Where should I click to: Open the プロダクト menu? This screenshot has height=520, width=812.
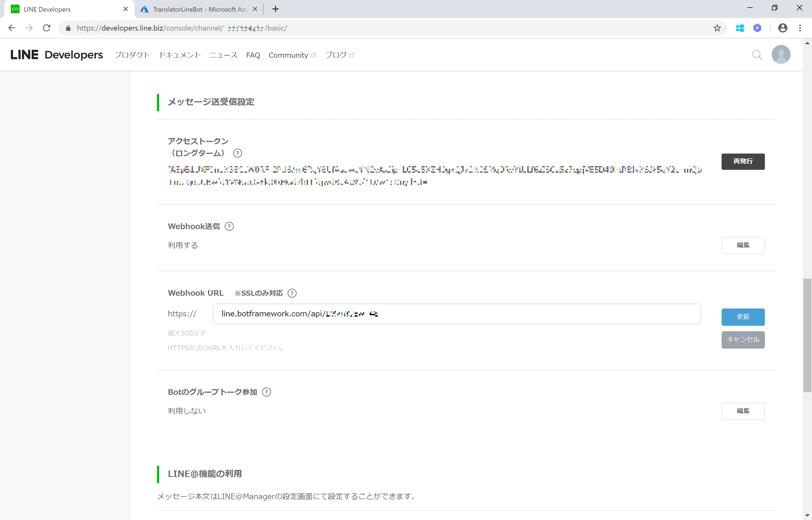click(132, 55)
